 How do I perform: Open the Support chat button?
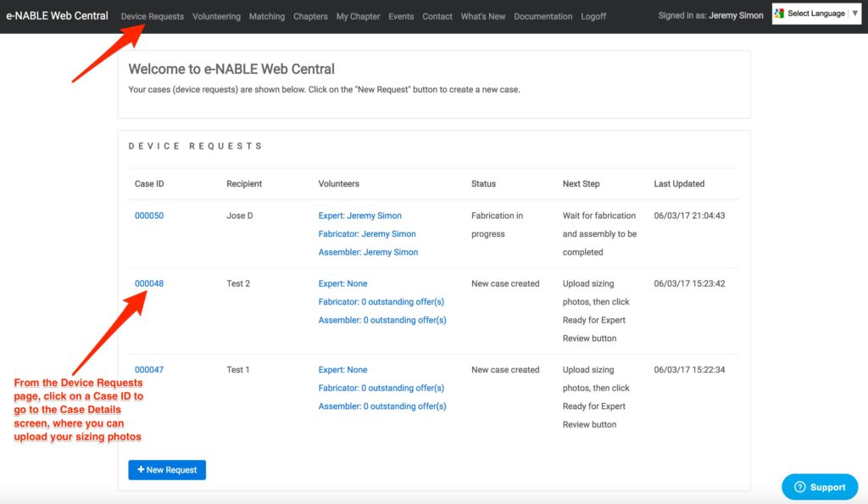[x=820, y=487]
